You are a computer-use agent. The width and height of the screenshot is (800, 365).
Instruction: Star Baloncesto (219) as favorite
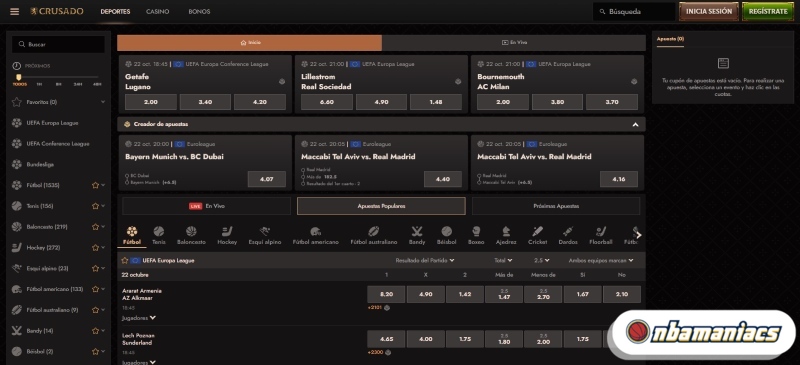(x=95, y=227)
